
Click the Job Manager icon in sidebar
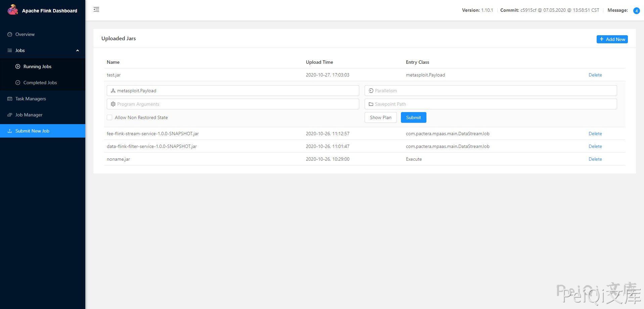[x=10, y=115]
